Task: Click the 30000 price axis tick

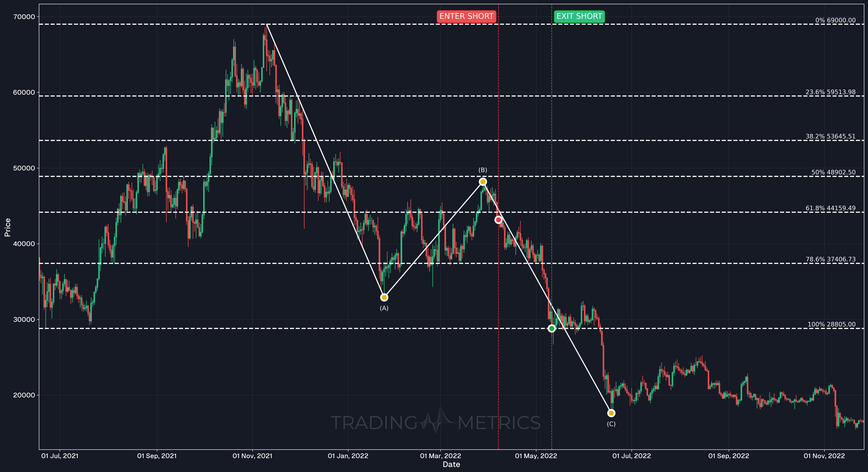Action: [x=24, y=320]
